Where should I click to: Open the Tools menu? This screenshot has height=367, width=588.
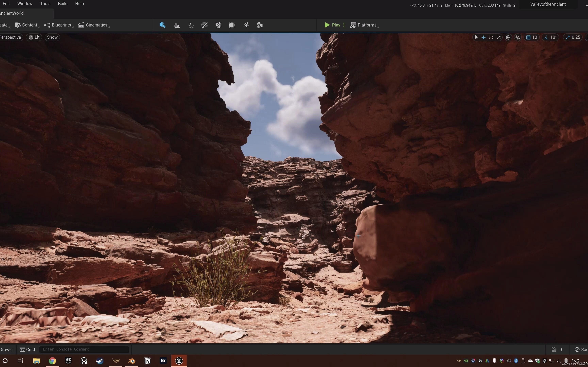click(x=45, y=4)
